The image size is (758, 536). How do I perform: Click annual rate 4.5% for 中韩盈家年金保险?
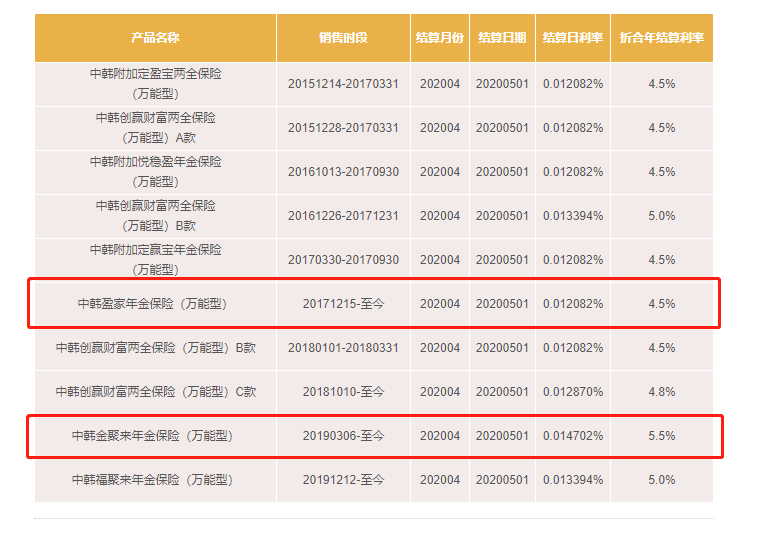(661, 304)
